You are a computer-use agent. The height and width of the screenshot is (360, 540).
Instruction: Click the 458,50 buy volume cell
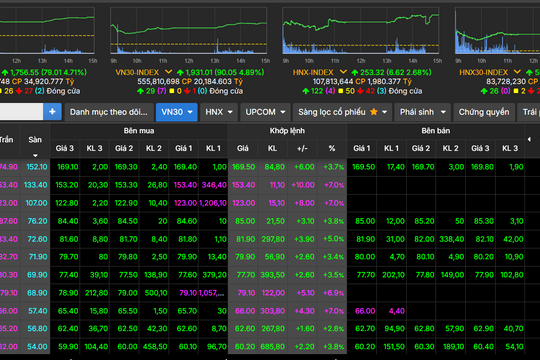click(x=154, y=347)
